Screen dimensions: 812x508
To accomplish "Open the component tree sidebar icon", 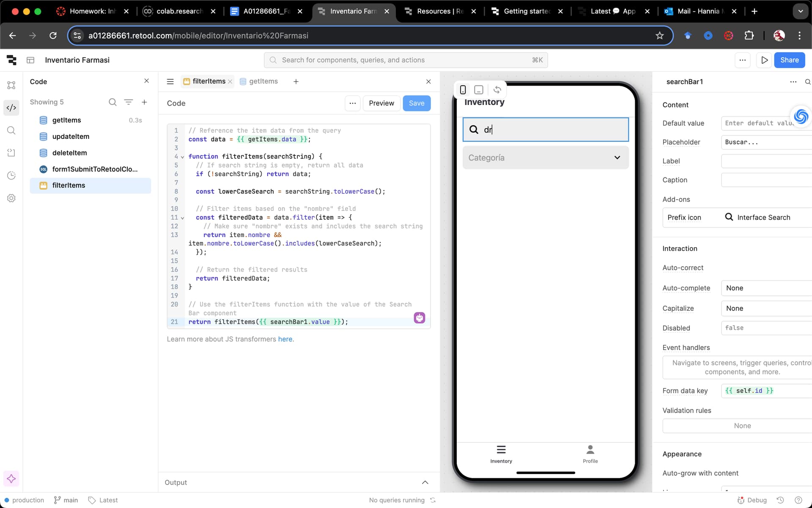I will [x=11, y=85].
